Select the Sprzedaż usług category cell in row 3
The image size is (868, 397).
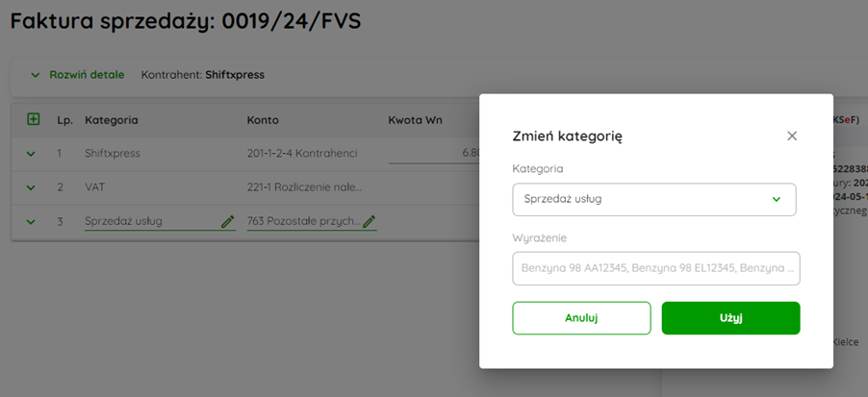tap(160, 221)
